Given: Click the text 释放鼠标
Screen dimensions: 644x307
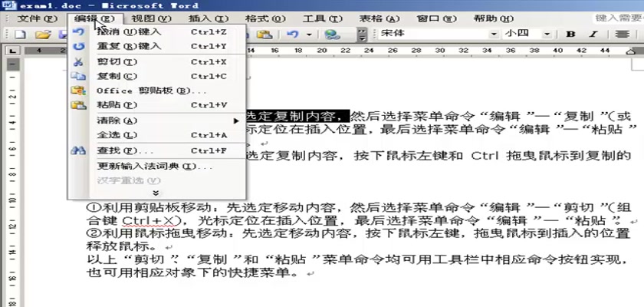Looking at the screenshot, I should pyautogui.click(x=121, y=247).
